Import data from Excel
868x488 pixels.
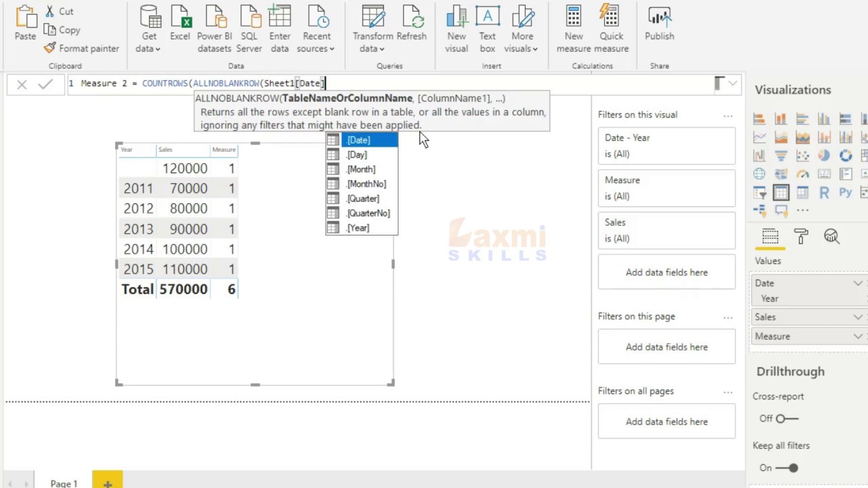[x=180, y=24]
